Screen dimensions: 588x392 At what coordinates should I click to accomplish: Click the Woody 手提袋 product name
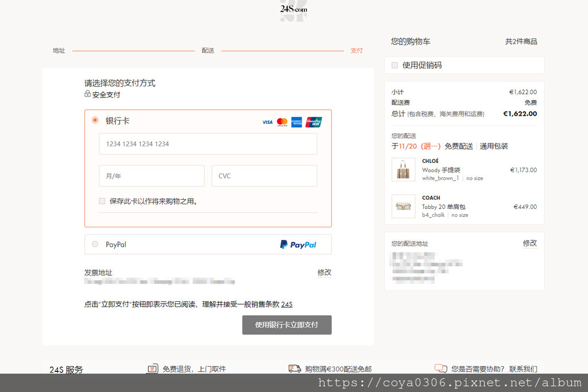[441, 170]
